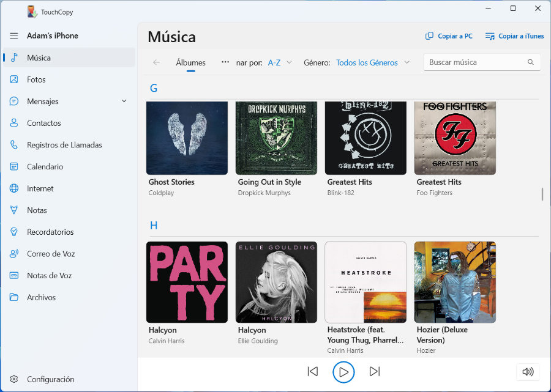Screen dimensions: 551x392
Task: Open Notas de Voz label
Action: point(49,275)
